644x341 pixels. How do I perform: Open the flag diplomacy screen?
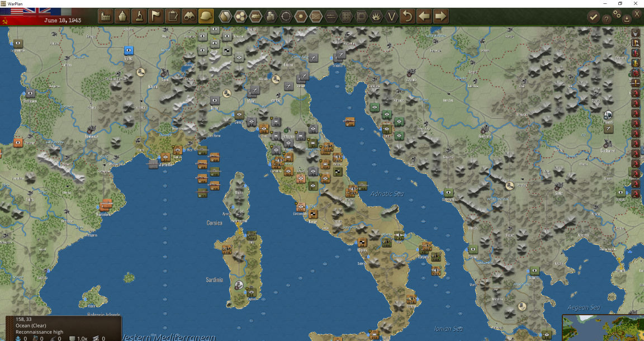tap(156, 16)
